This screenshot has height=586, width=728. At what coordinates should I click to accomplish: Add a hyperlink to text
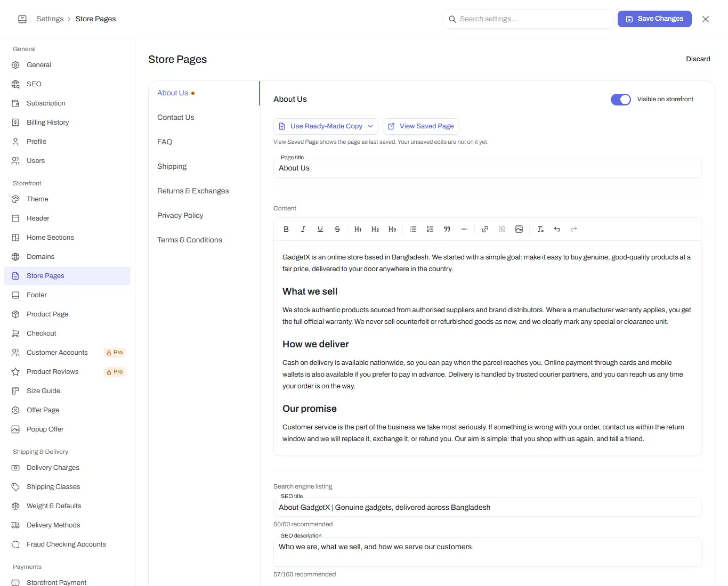pos(485,229)
